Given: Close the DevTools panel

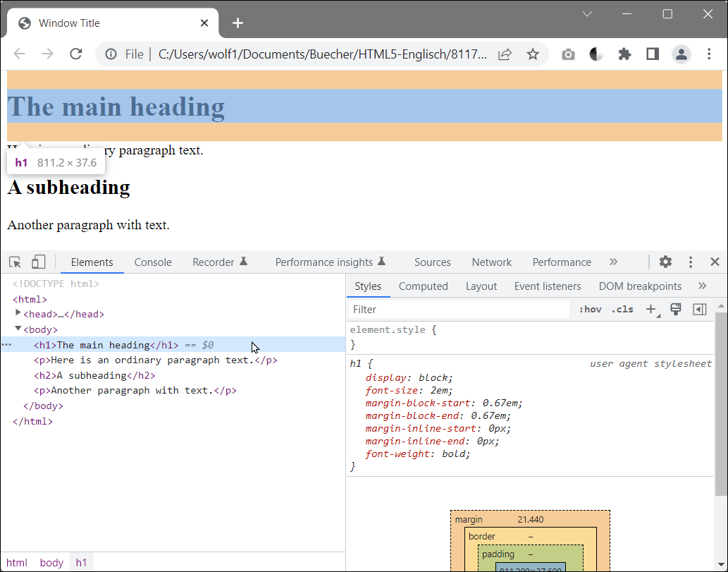Looking at the screenshot, I should point(715,262).
